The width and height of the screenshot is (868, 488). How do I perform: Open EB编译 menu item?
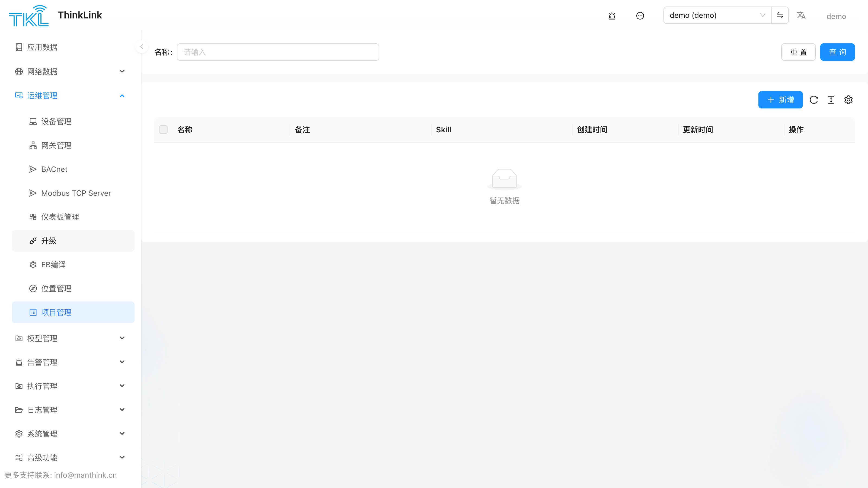click(x=73, y=265)
